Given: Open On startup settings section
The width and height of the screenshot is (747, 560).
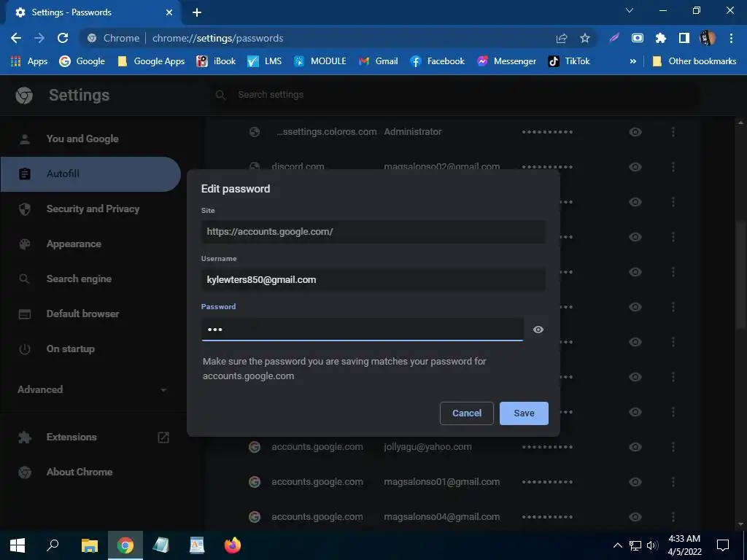Looking at the screenshot, I should tap(90, 349).
